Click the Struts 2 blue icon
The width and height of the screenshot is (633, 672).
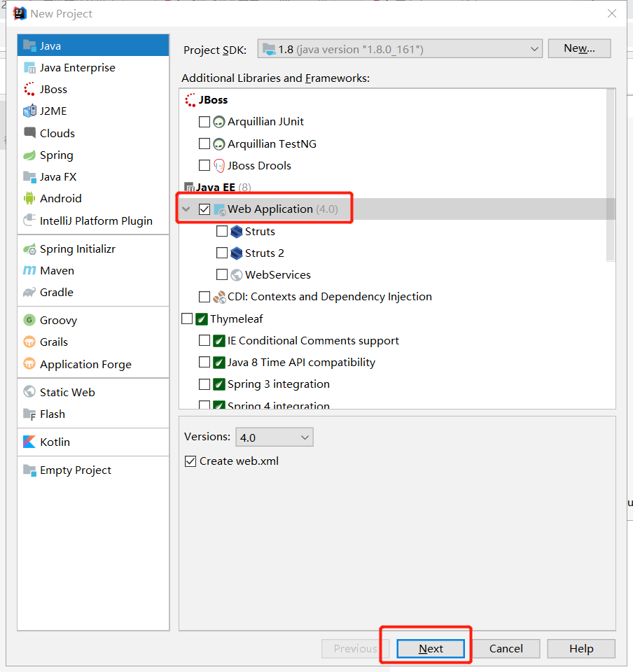click(237, 253)
